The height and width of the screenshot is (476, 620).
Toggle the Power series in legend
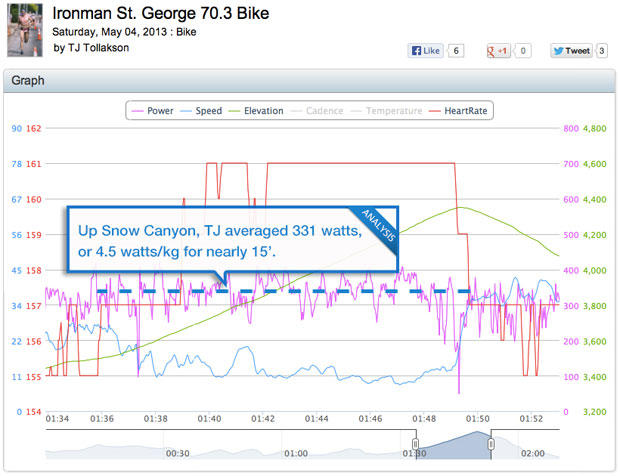click(x=154, y=111)
